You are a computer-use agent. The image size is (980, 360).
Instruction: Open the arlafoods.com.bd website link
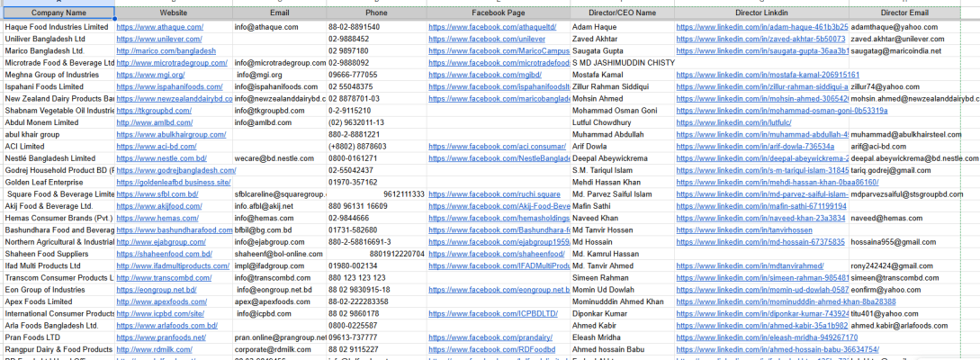[x=166, y=326]
